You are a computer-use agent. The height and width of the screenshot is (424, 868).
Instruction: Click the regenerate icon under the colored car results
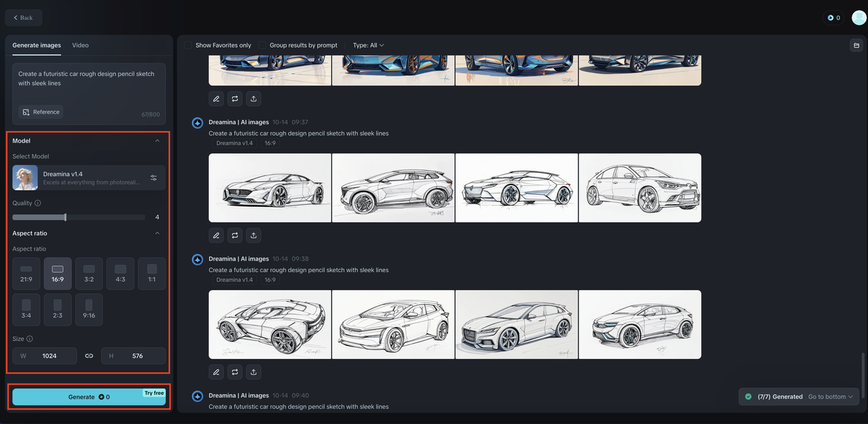click(235, 98)
